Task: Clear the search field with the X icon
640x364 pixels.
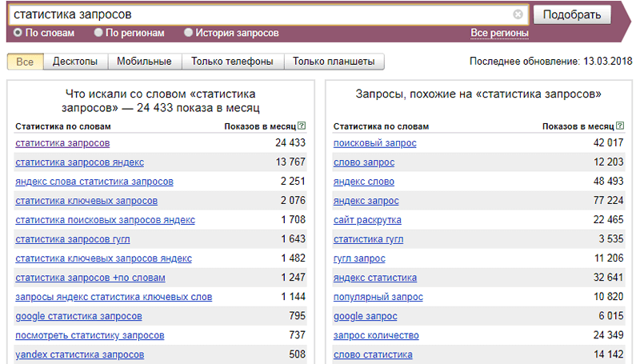Action: (518, 14)
